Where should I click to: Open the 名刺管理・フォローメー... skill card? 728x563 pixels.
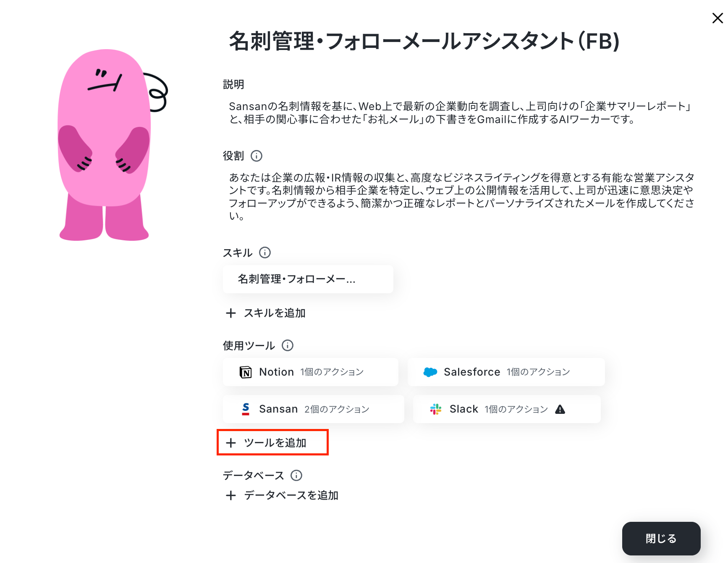click(x=308, y=279)
